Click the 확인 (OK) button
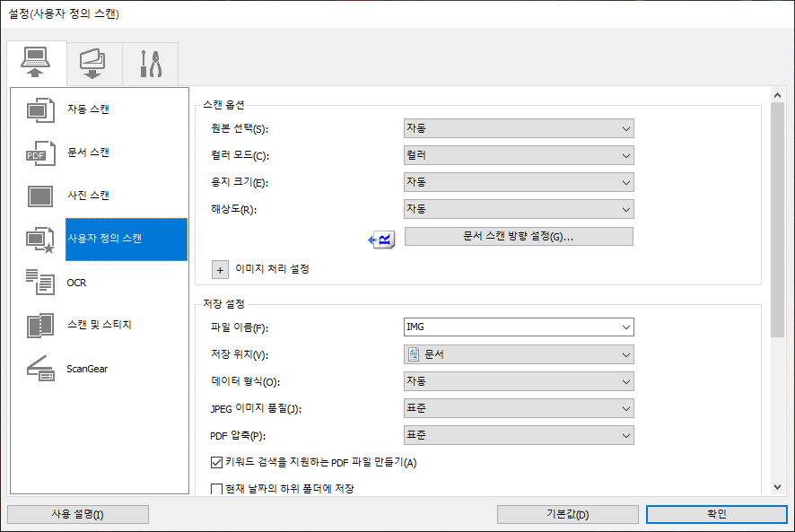 tap(715, 514)
